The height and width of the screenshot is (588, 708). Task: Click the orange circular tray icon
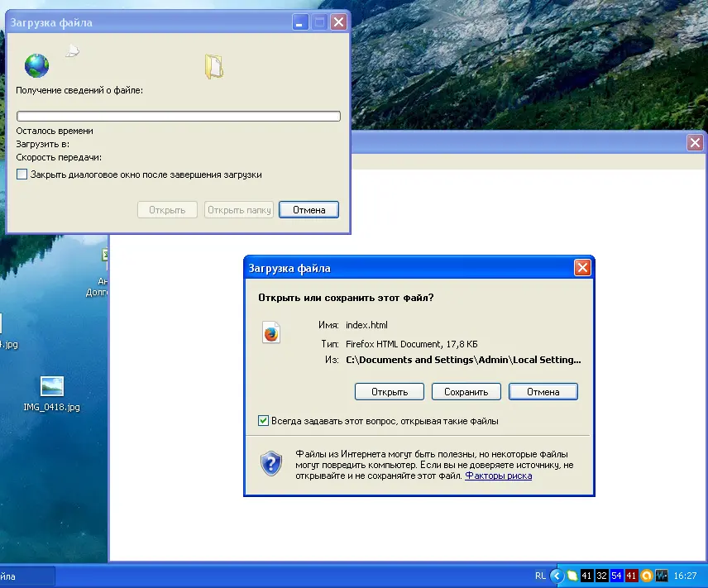[647, 576]
